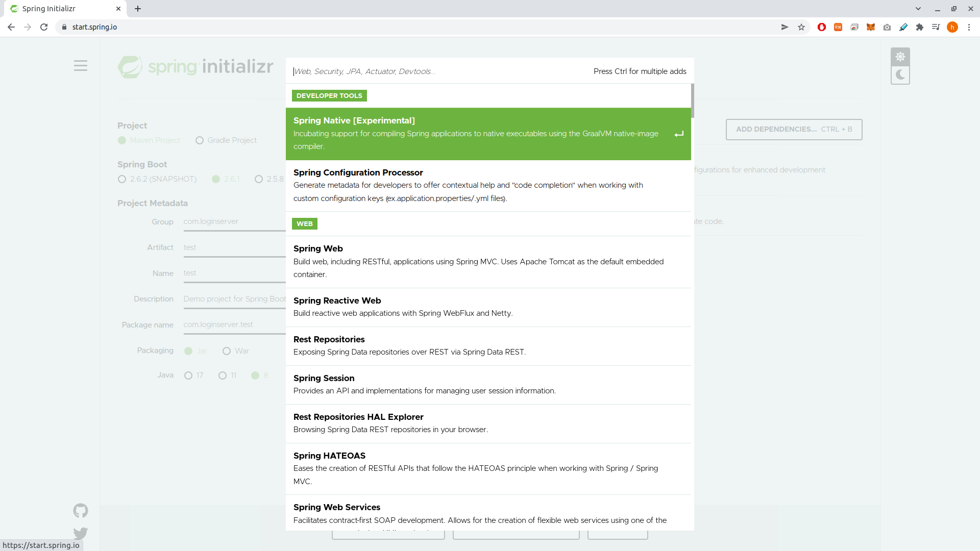980x551 pixels.
Task: Open the GitHub link icon
Action: click(x=81, y=511)
